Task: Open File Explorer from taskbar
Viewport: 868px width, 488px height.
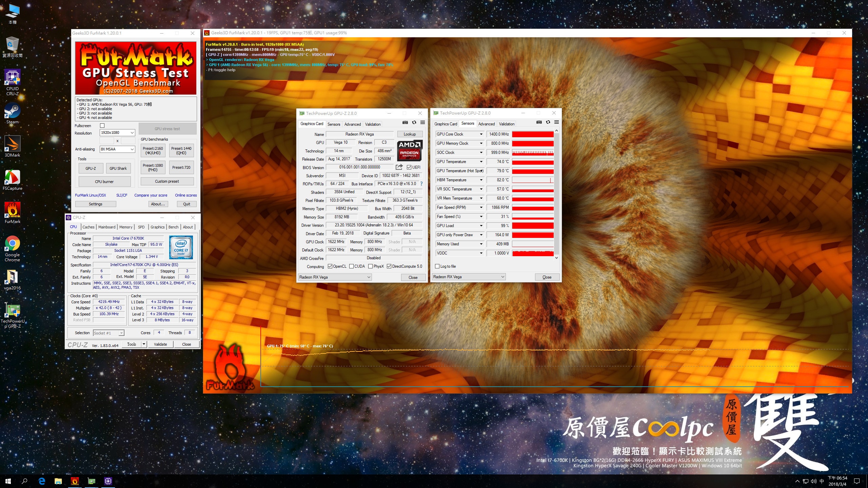Action: pos(58,481)
